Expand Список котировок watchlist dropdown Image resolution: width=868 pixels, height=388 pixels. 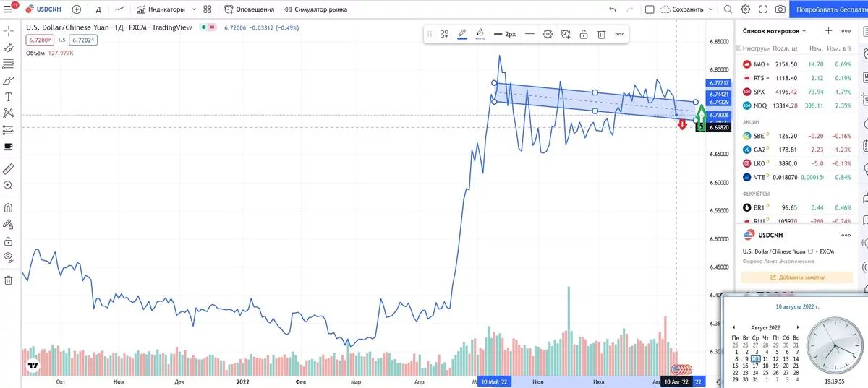coord(775,31)
